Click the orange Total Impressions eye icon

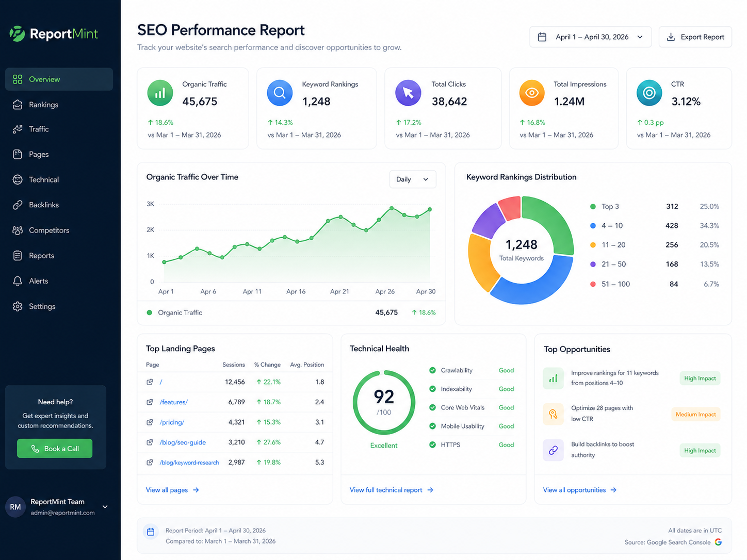532,93
